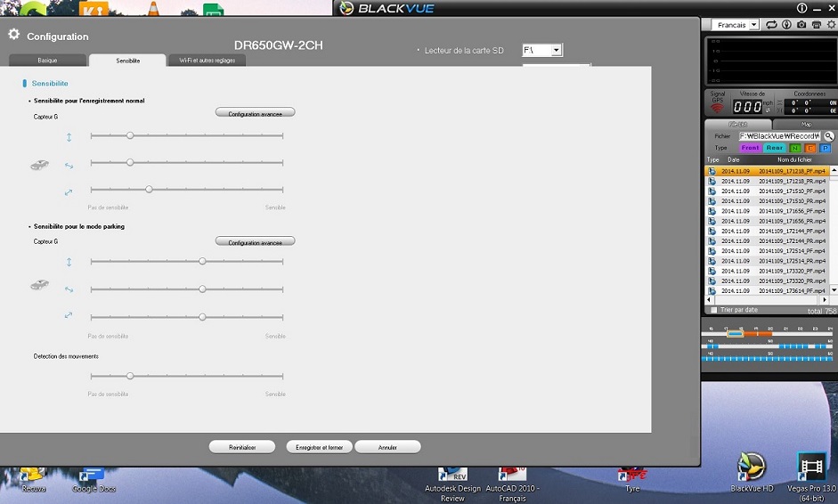Select file 20141109_171656_PF.mp4
The width and height of the screenshot is (838, 504).
tap(768, 211)
